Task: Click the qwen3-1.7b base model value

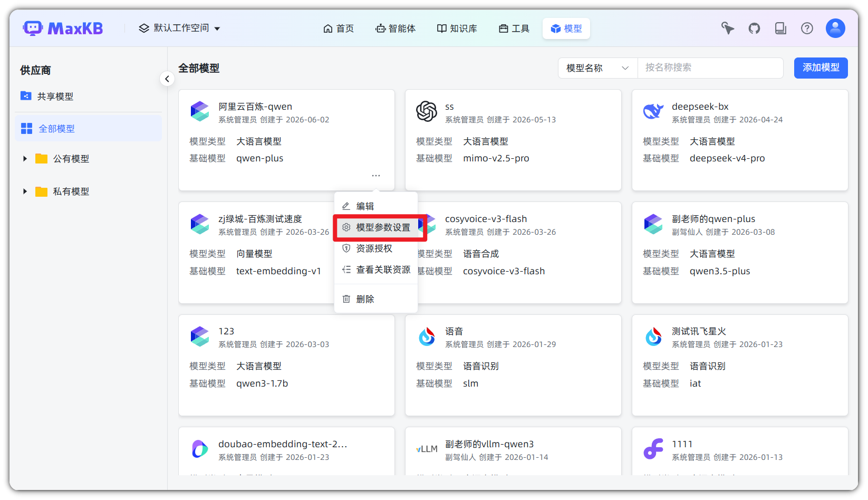Action: pyautogui.click(x=262, y=383)
